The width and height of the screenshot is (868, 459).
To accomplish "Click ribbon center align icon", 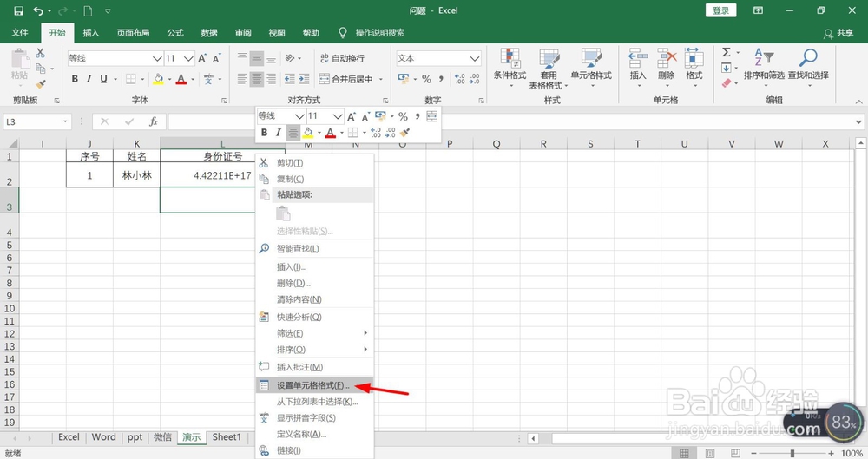I will (256, 79).
